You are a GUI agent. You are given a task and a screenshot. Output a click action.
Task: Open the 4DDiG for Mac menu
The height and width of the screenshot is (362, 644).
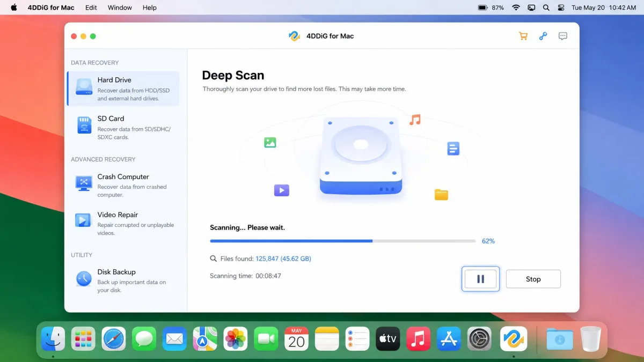[x=51, y=8]
